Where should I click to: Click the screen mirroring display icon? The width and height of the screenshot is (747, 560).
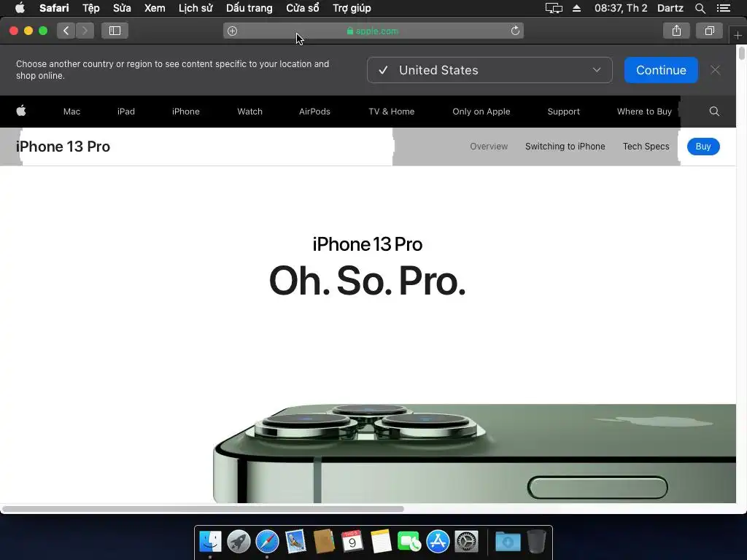(x=554, y=8)
